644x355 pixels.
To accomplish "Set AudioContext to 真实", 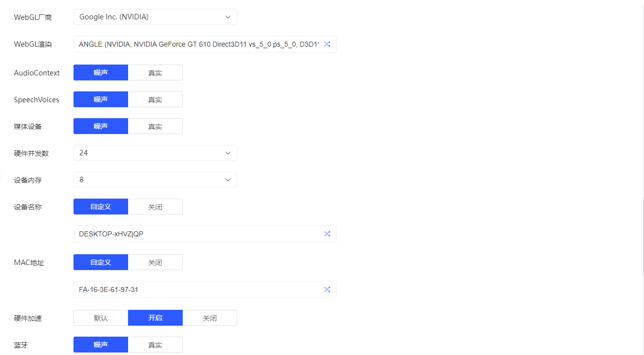I will click(155, 72).
